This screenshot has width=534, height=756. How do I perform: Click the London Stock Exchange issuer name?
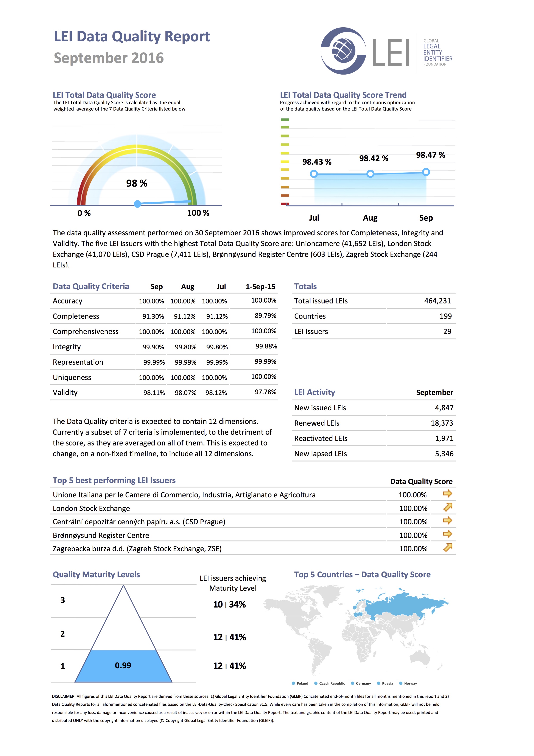pos(91,508)
